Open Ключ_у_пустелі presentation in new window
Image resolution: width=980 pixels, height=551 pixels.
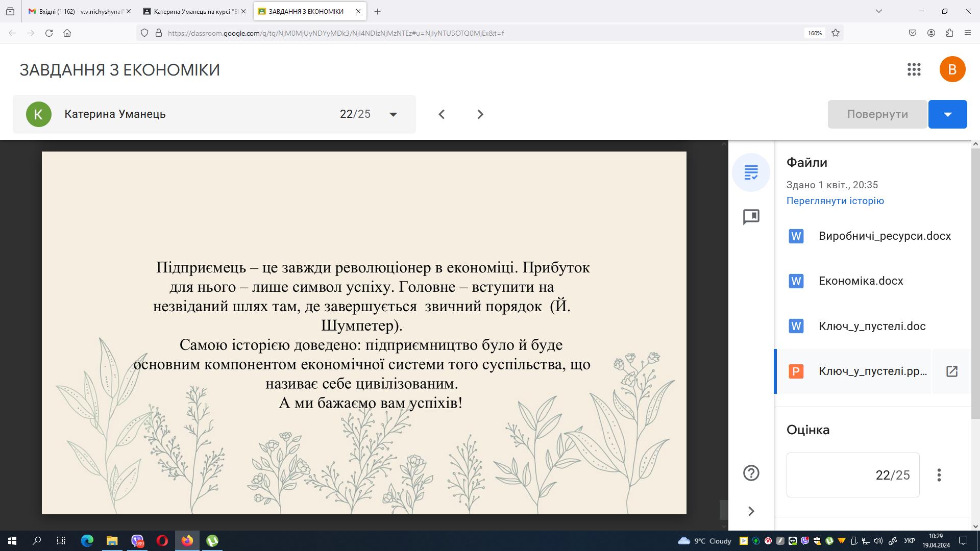pyautogui.click(x=951, y=371)
